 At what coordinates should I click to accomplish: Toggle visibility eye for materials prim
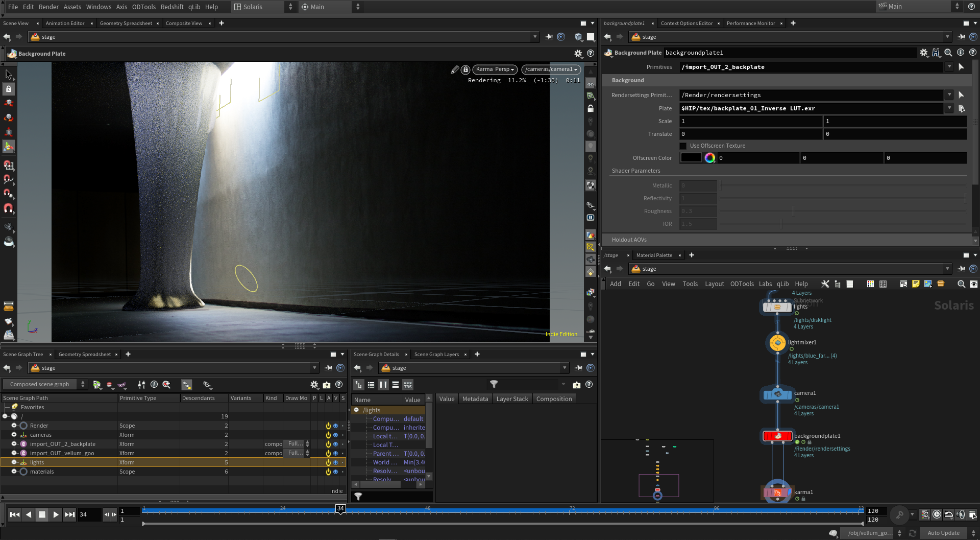(335, 472)
